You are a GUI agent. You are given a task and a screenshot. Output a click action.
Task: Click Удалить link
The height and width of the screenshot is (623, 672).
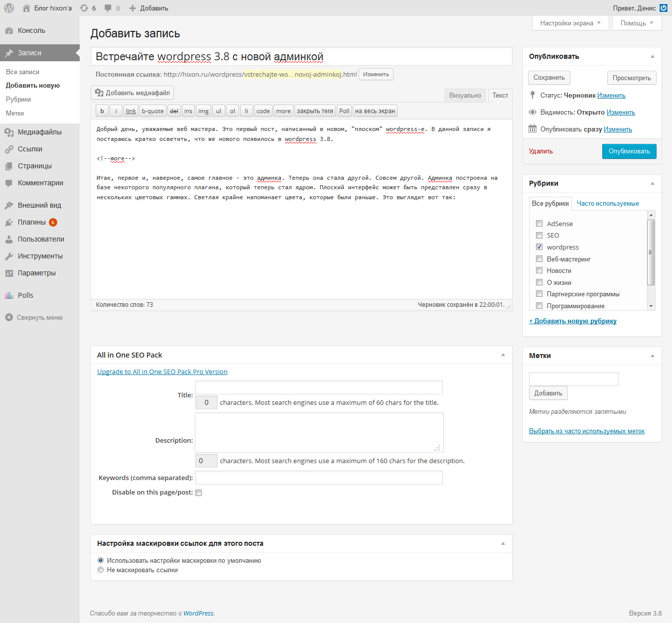[540, 151]
